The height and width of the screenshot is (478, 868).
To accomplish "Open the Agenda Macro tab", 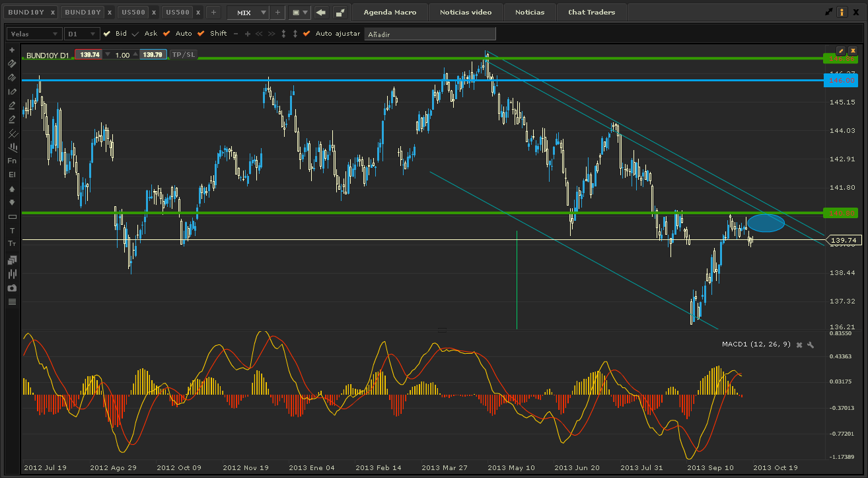I will [390, 12].
